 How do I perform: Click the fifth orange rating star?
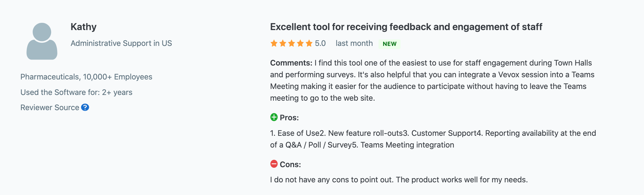[309, 43]
